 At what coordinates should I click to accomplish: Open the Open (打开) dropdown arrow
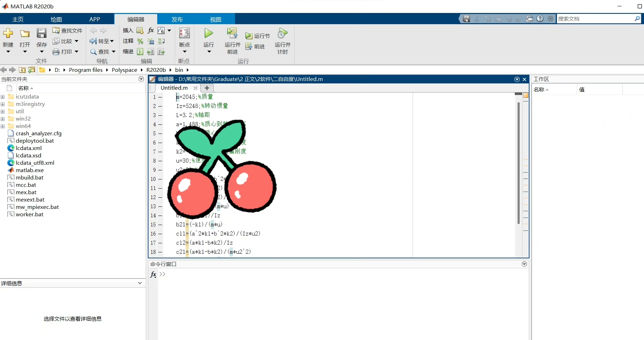click(25, 52)
